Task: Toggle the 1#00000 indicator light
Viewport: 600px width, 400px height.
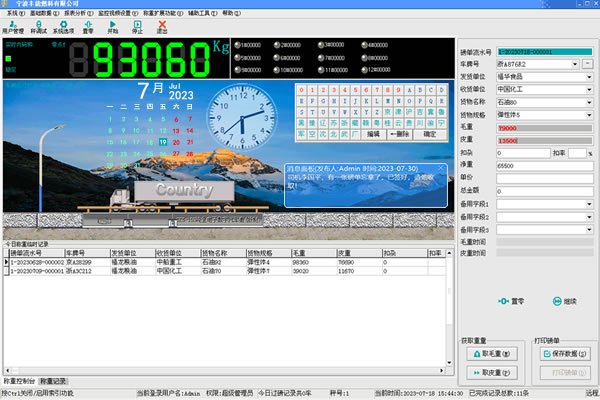Action: click(x=237, y=45)
